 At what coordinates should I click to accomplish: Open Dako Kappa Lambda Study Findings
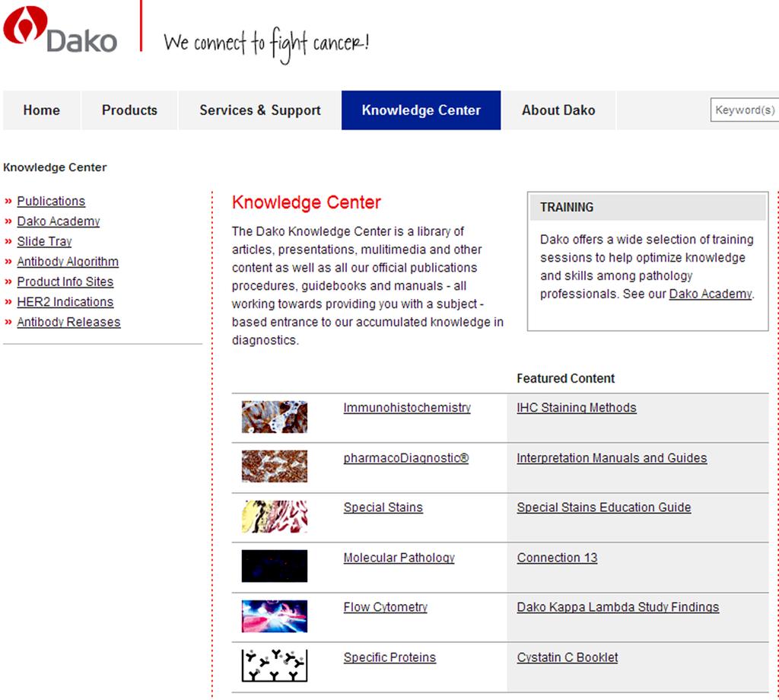coord(618,607)
